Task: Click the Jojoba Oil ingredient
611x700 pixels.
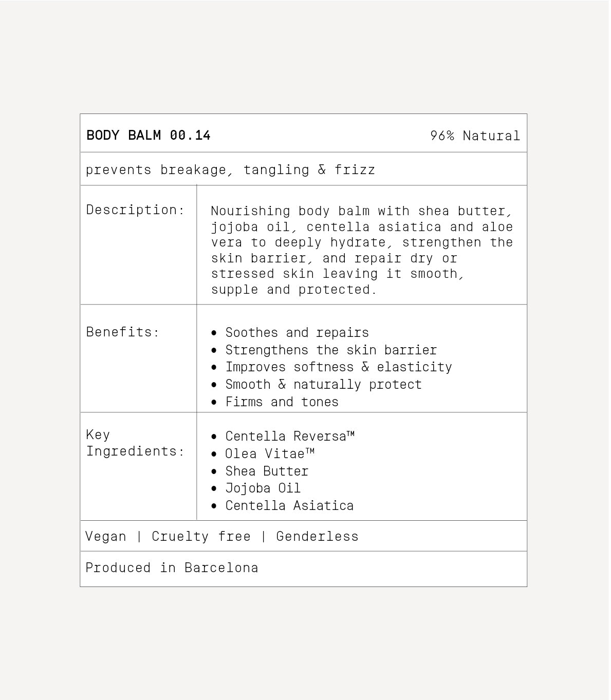Action: pyautogui.click(x=263, y=488)
